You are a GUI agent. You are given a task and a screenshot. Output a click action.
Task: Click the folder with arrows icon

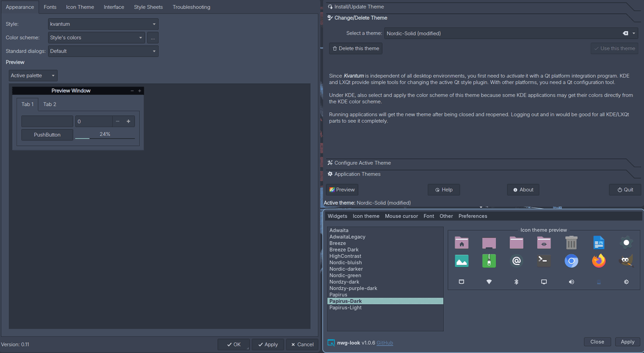544,243
